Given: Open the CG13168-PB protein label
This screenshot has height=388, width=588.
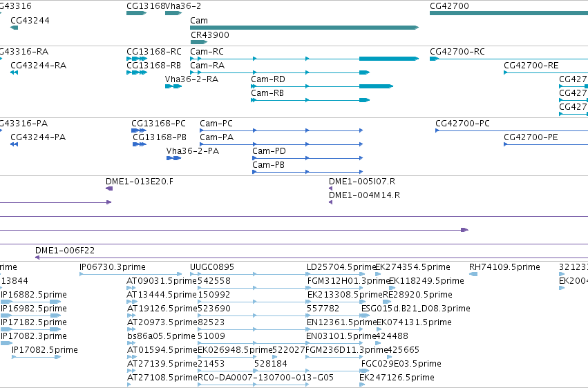Looking at the screenshot, I should (x=160, y=137).
